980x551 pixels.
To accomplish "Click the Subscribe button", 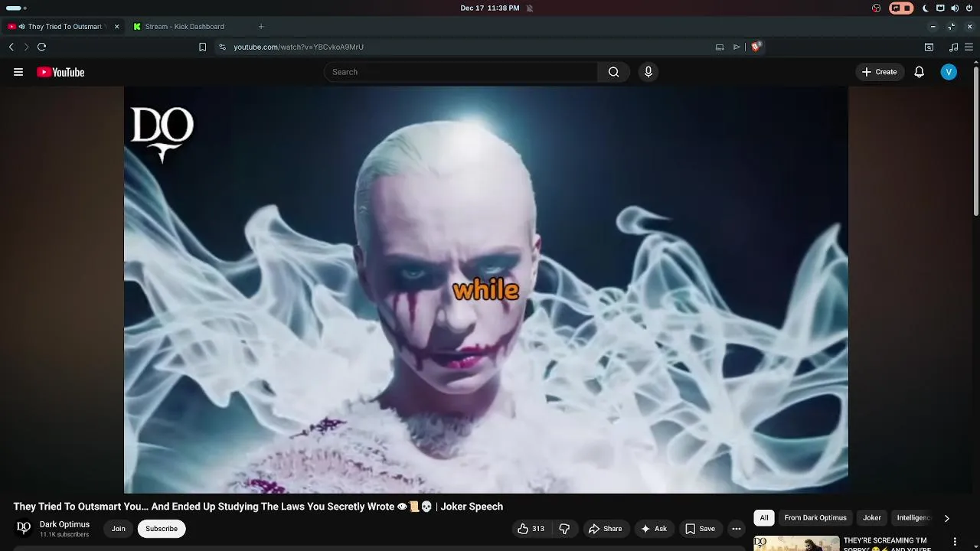I will (162, 529).
